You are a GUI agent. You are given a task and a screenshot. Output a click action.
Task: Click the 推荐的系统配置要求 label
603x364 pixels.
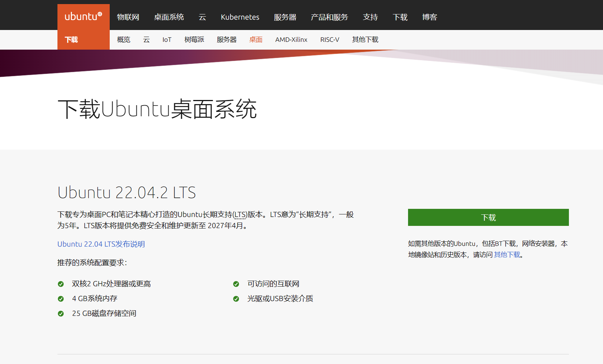[92, 263]
